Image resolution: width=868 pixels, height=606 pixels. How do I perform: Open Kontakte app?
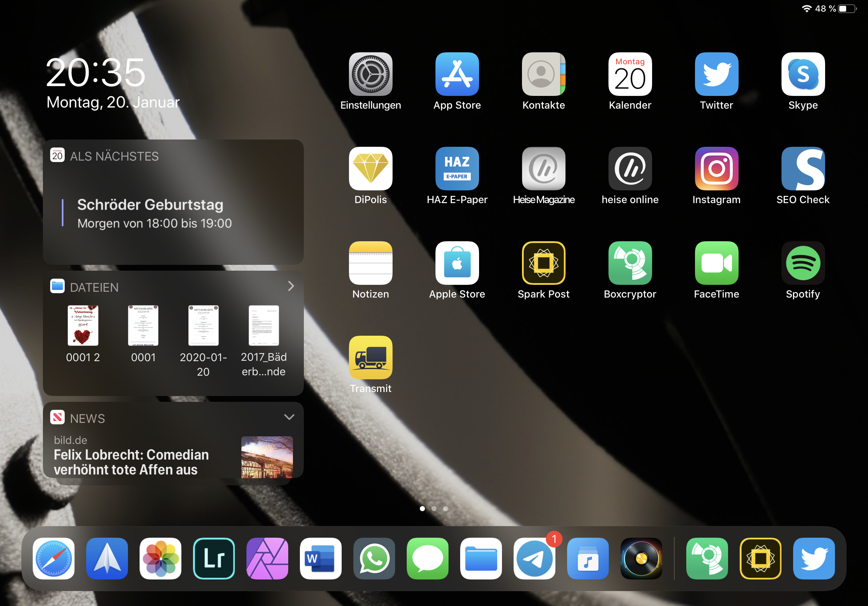point(544,74)
